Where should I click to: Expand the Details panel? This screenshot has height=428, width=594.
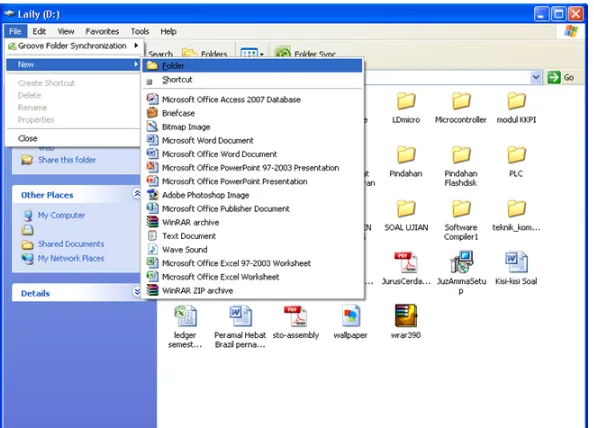point(137,292)
